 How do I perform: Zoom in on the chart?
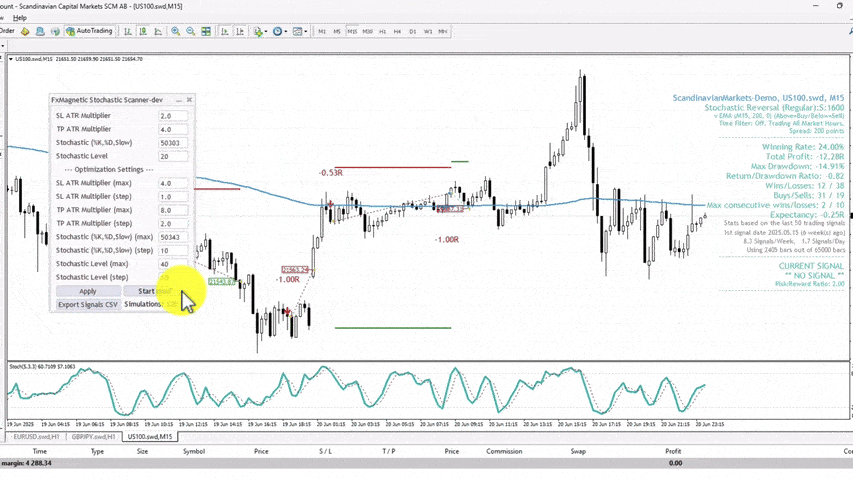(x=176, y=32)
